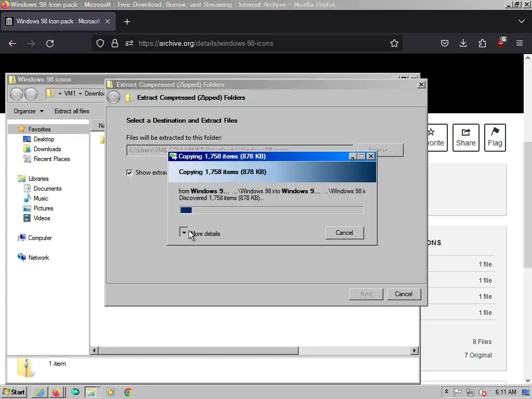Click Extract all files in Explorer toolbar
Image resolution: width=532 pixels, height=399 pixels.
pyautogui.click(x=72, y=111)
